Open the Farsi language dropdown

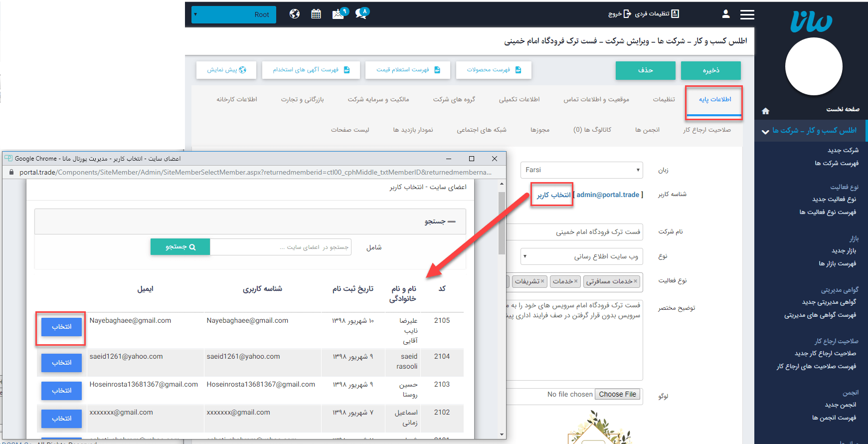582,170
